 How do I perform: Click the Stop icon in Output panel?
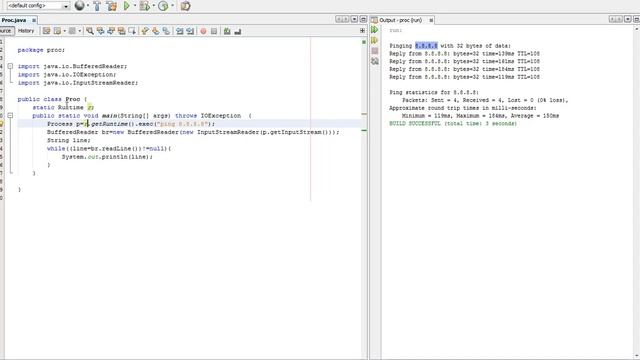pos(375,51)
